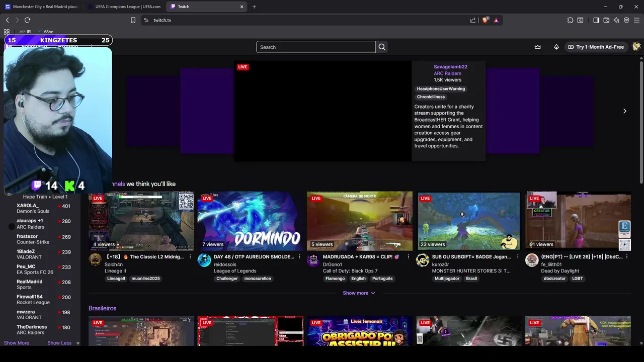Switch to the Manchester City x Real Madrid tab
This screenshot has height=362, width=644.
tap(41, 7)
